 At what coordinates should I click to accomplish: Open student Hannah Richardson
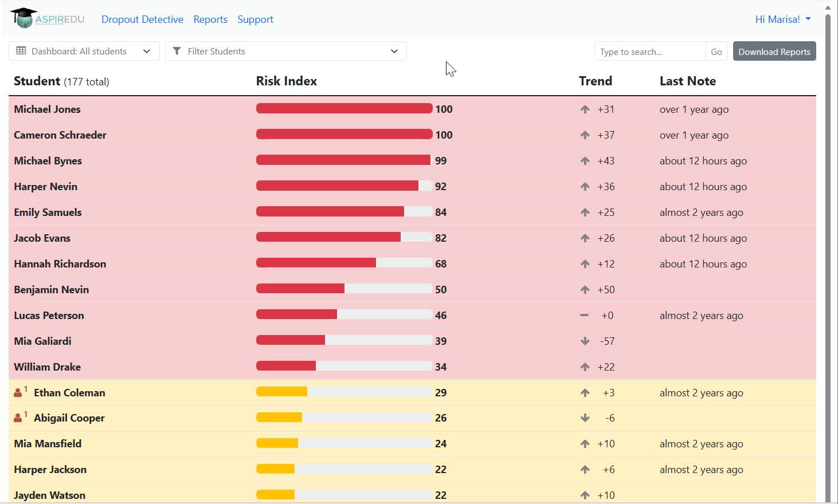60,263
